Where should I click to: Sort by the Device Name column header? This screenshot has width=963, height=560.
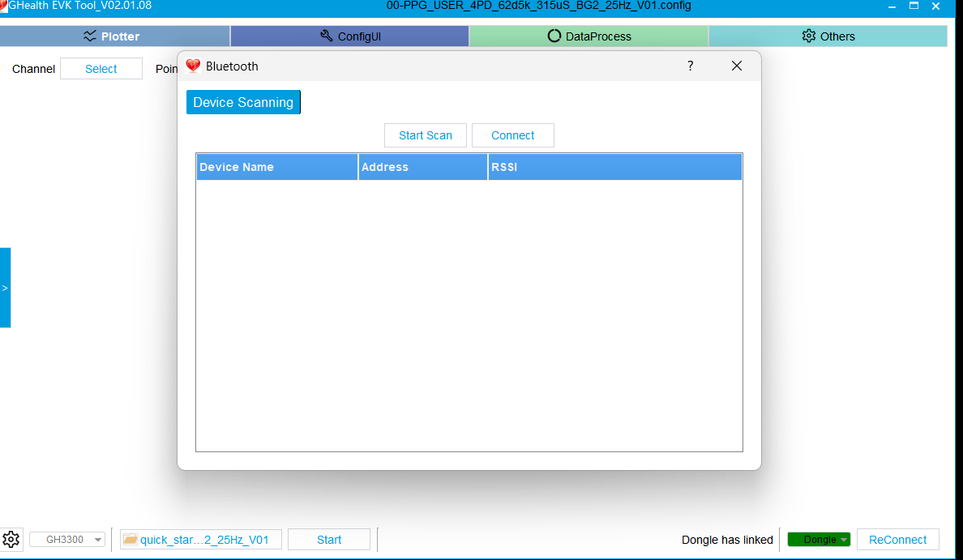276,167
